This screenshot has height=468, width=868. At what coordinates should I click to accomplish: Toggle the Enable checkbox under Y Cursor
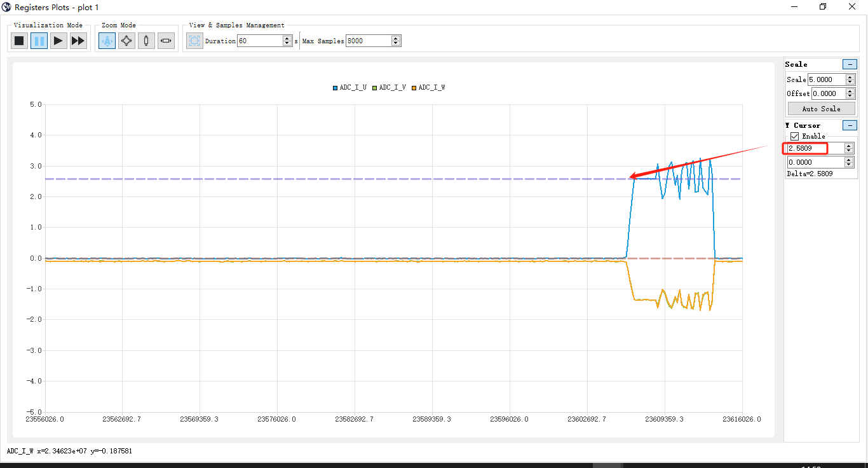click(794, 135)
